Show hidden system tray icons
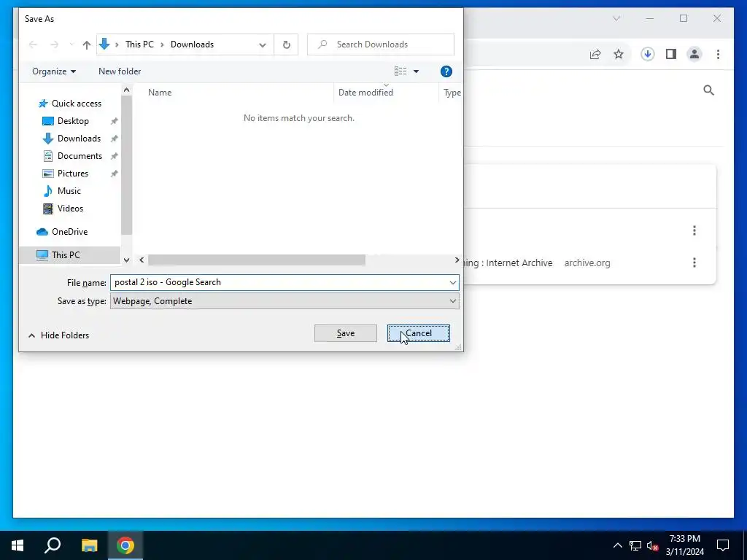The image size is (747, 560). click(617, 545)
